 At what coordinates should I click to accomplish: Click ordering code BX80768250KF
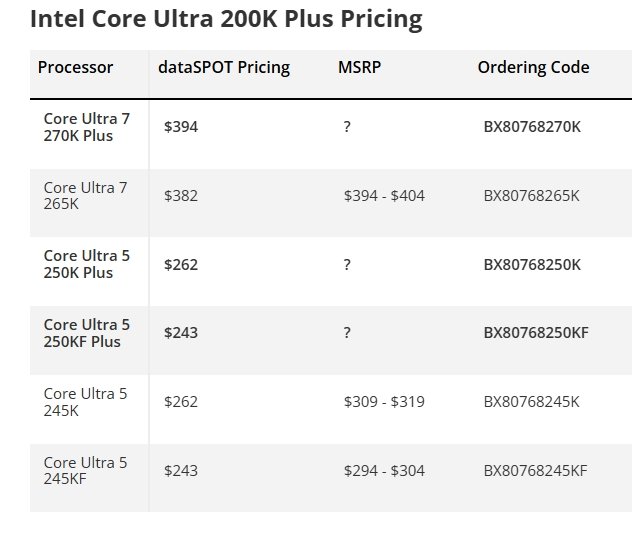tap(536, 333)
